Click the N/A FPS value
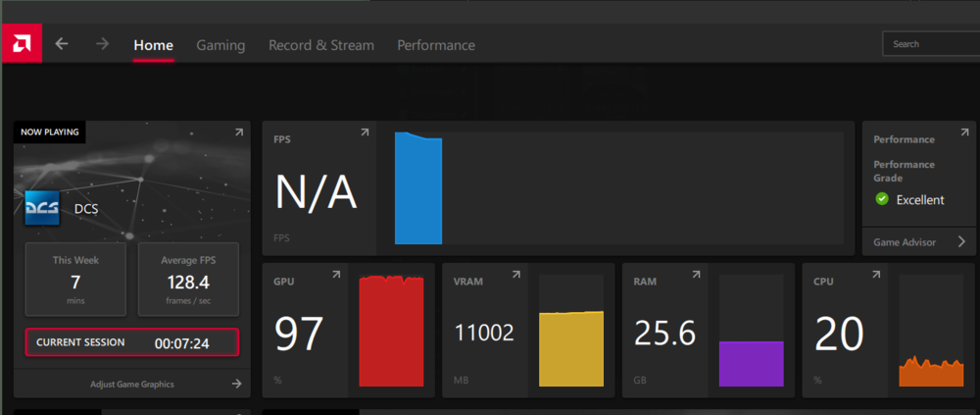The image size is (980, 415). click(316, 191)
